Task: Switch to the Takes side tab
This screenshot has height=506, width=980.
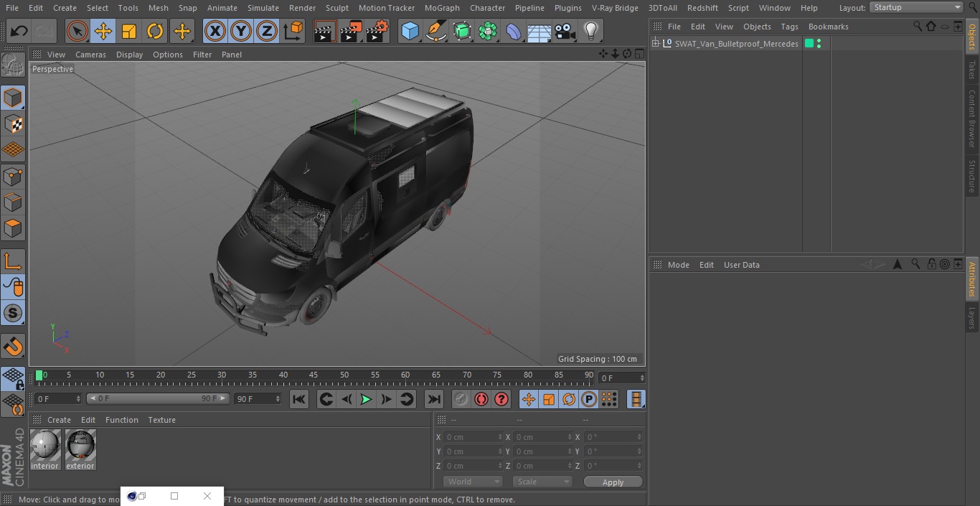Action: (972, 70)
